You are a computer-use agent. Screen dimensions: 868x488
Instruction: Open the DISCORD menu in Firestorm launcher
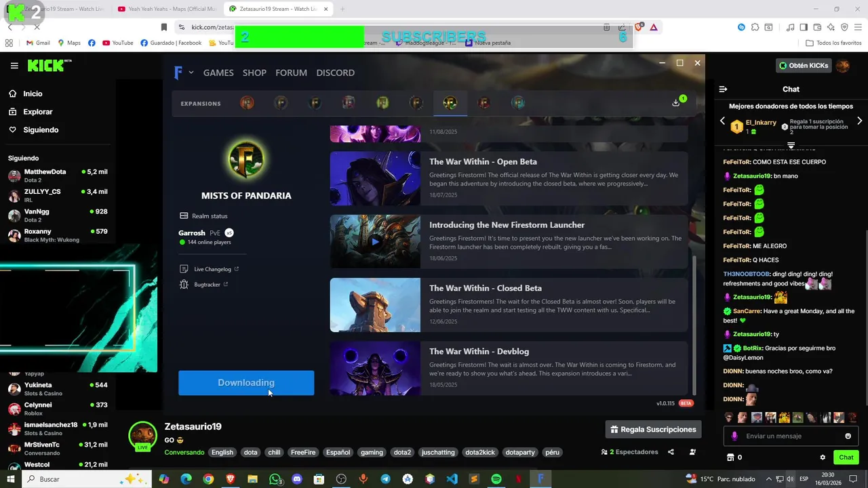click(335, 73)
